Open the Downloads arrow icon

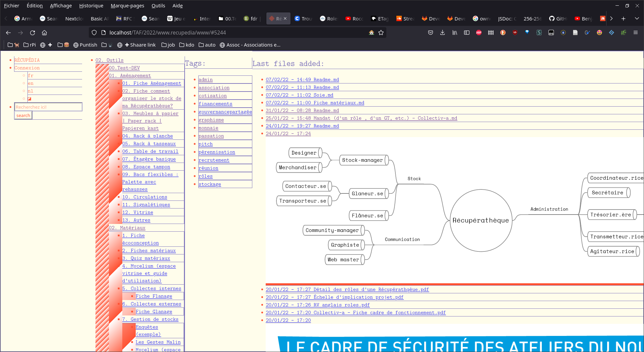pos(443,33)
